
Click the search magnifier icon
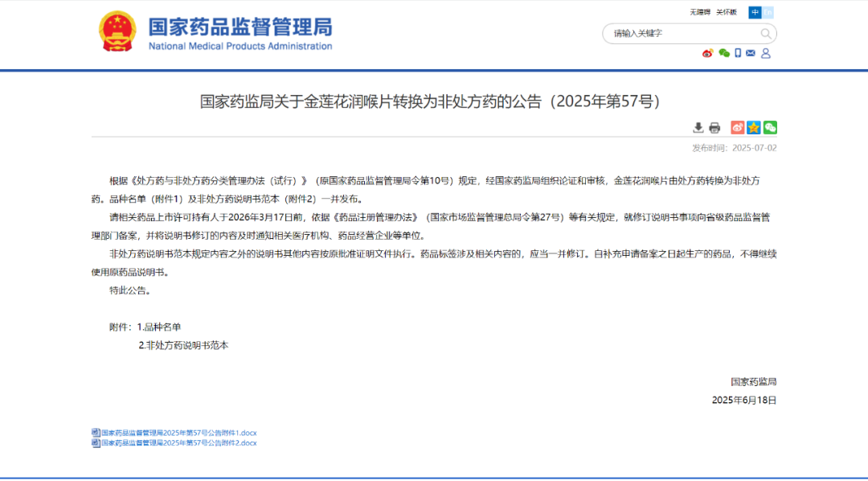point(766,34)
